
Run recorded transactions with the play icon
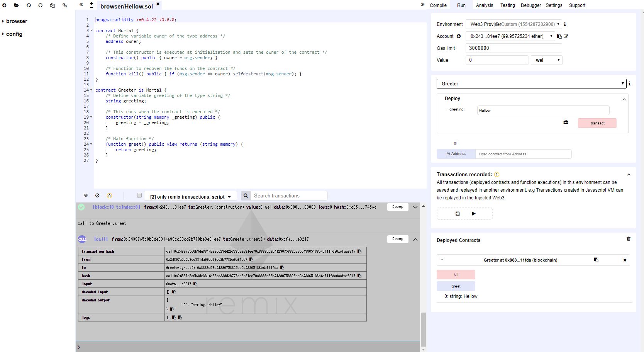tap(474, 214)
